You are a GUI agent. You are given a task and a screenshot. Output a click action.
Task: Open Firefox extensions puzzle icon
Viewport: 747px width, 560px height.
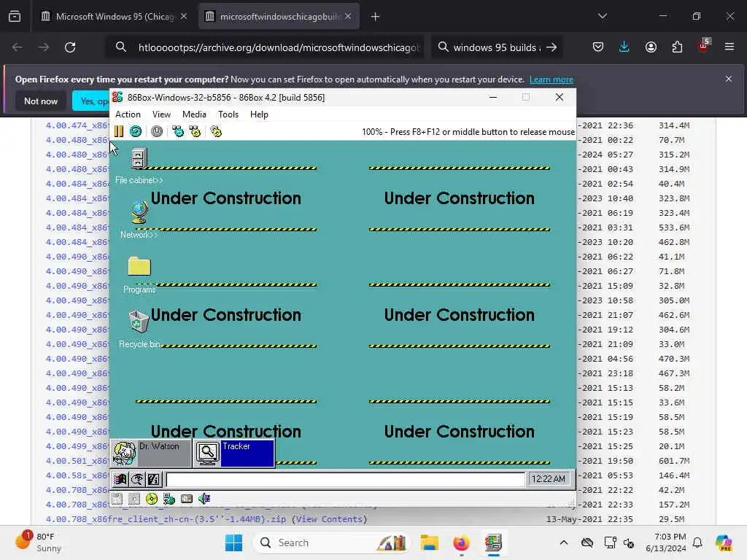[x=677, y=47]
